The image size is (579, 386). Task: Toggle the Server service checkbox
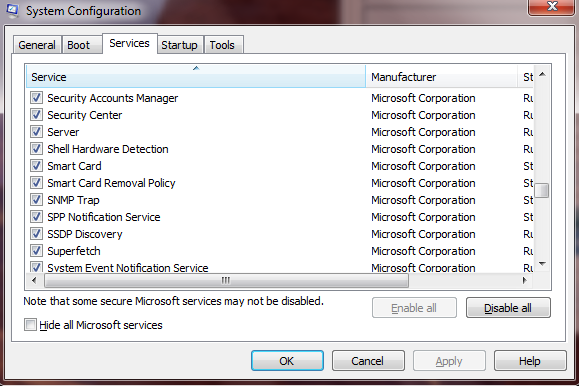tap(36, 132)
